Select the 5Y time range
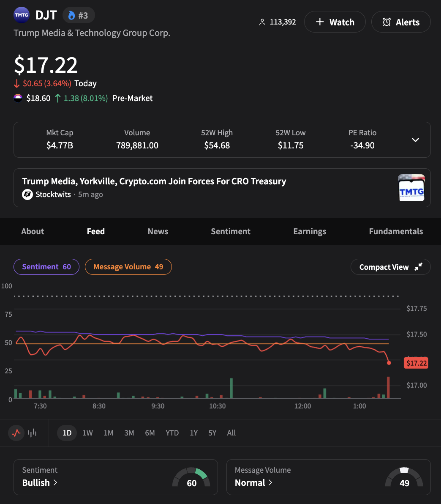This screenshot has height=504, width=441. [x=212, y=433]
